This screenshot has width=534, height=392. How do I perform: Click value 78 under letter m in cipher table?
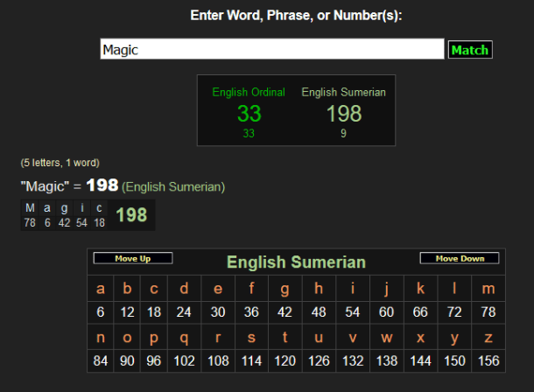[488, 312]
